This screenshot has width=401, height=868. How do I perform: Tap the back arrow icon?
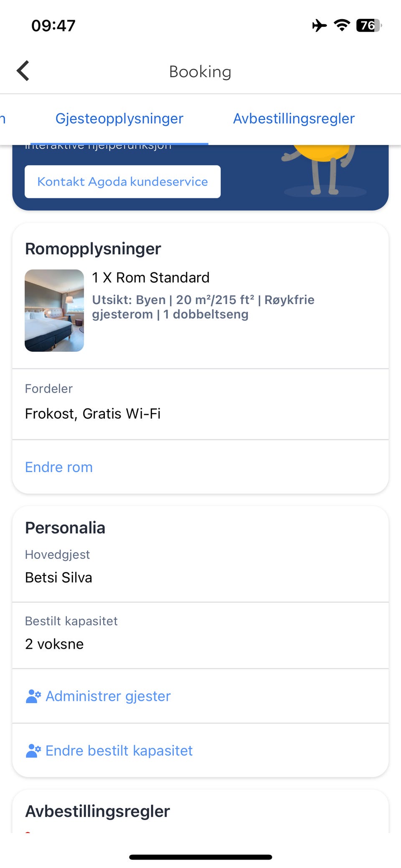pos(23,71)
